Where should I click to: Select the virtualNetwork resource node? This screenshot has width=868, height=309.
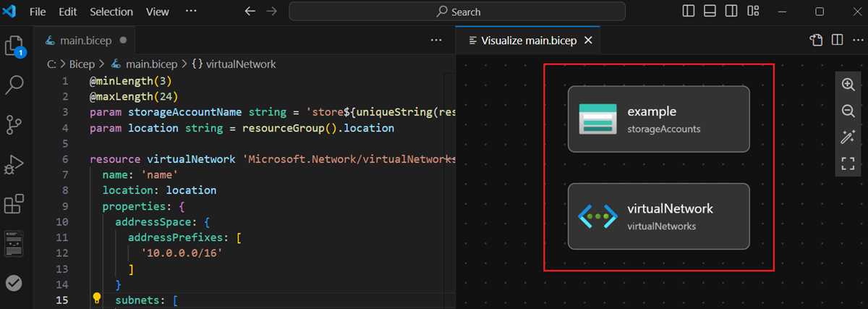(x=659, y=216)
